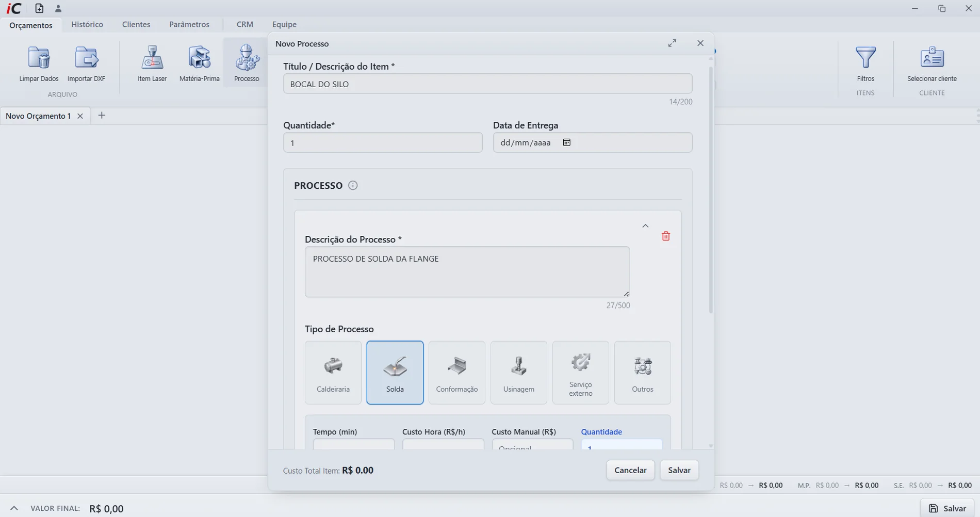The width and height of the screenshot is (980, 517).
Task: Open the Filtros funnel icon
Action: pos(865,63)
